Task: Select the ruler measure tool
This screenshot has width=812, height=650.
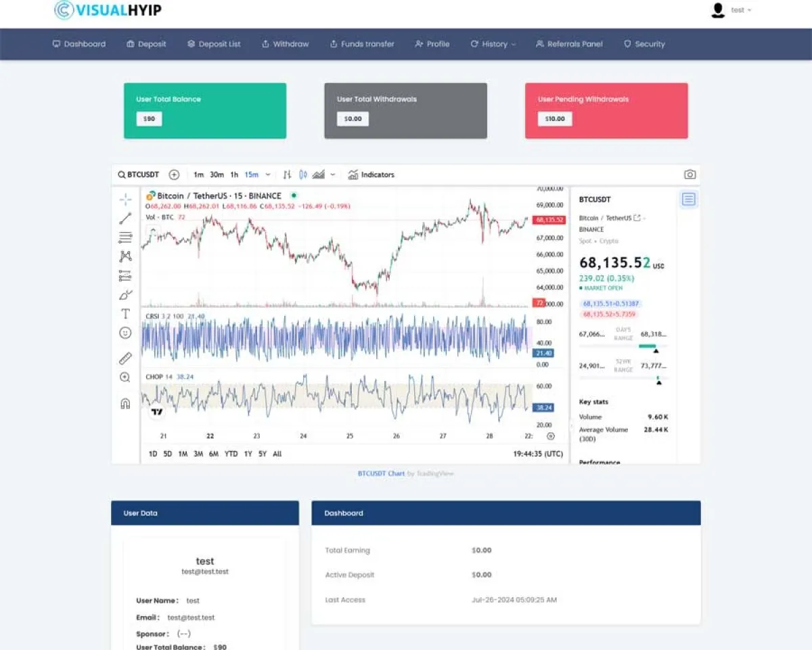Action: pos(125,358)
